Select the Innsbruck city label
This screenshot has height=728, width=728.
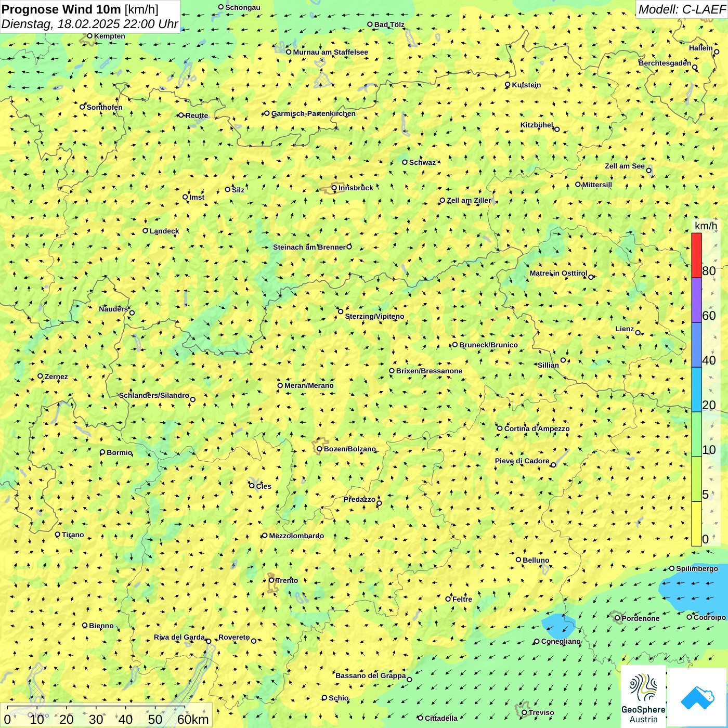(x=356, y=188)
